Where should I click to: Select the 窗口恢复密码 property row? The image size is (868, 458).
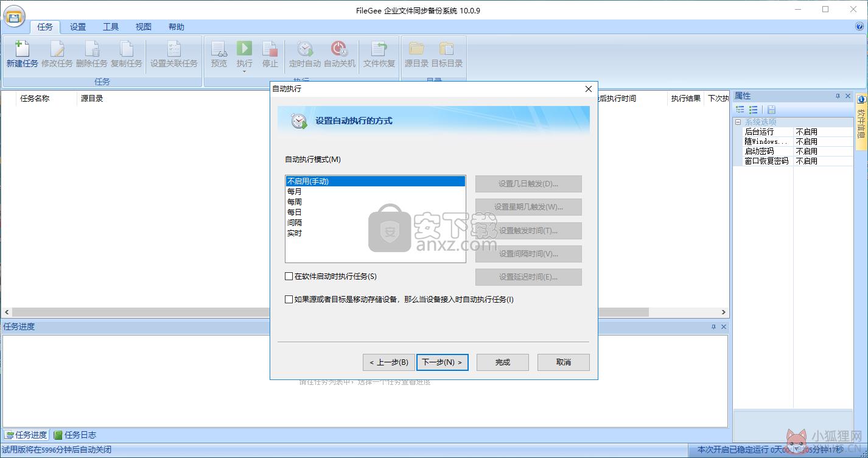click(x=793, y=161)
